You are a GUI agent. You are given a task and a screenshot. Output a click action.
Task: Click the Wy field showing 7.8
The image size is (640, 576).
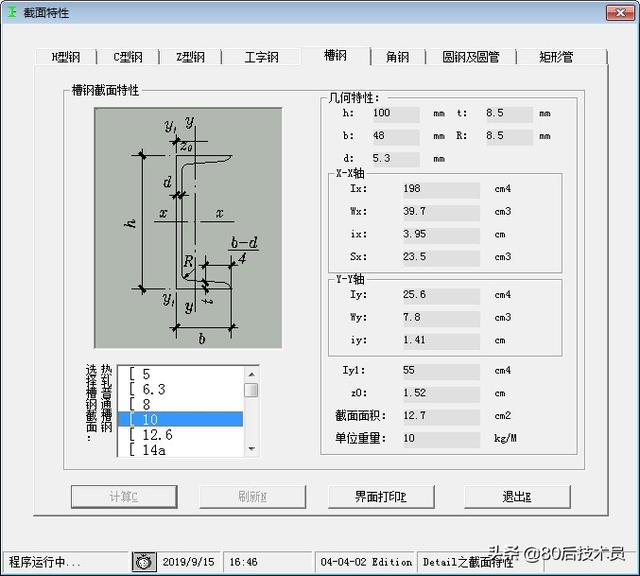tap(441, 318)
